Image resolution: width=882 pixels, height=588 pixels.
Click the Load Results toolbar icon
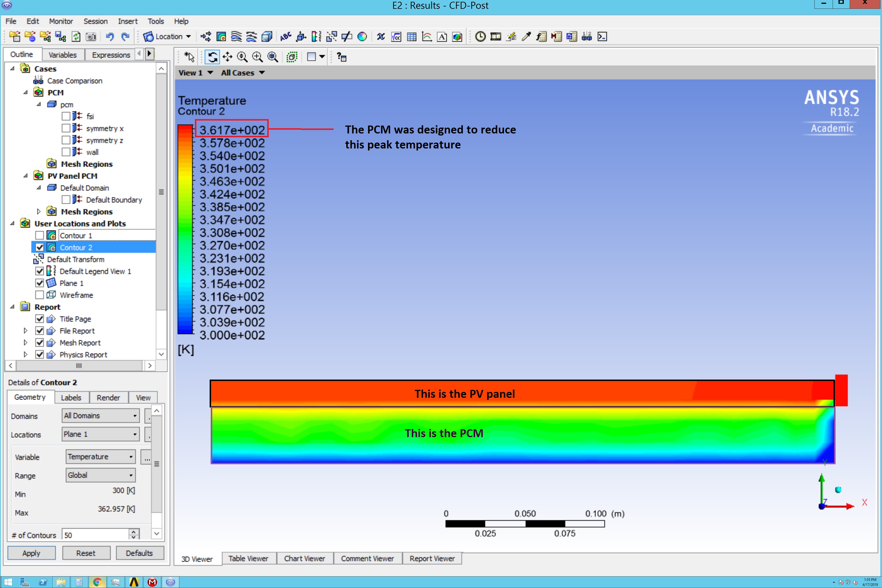15,36
